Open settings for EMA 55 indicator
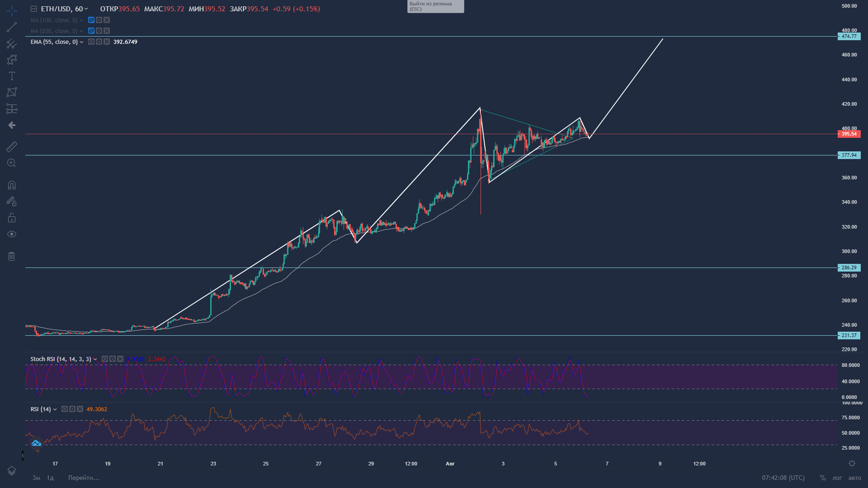 99,42
